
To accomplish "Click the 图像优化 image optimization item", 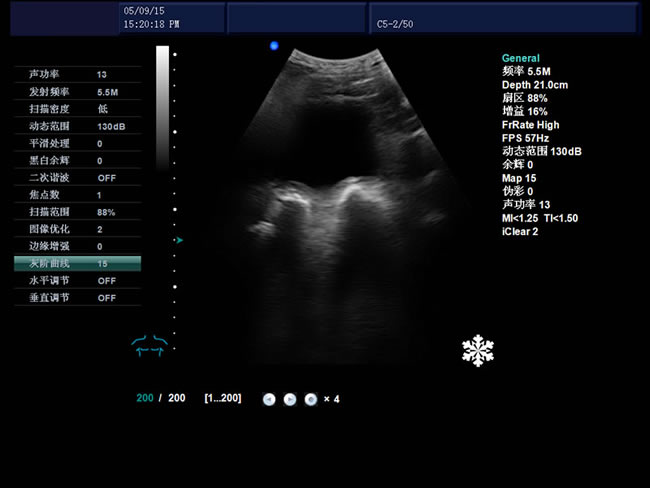I will coord(78,229).
